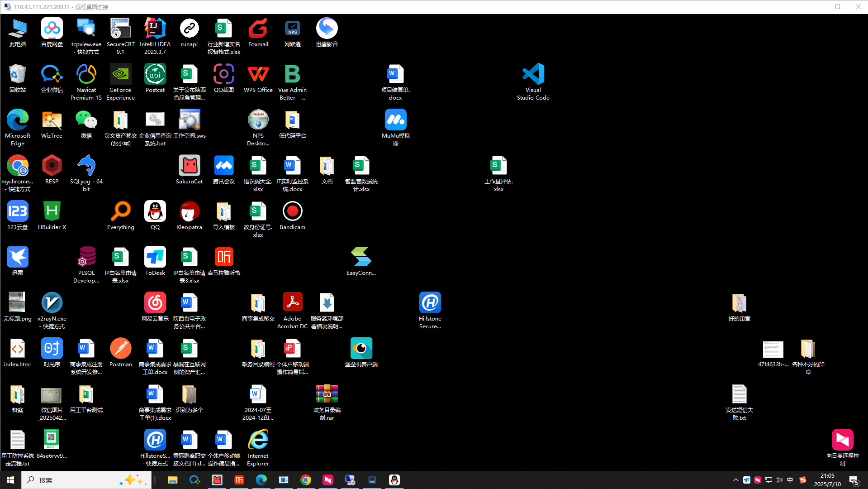Select PLSQL Developer icon
The width and height of the screenshot is (868, 489).
click(x=86, y=265)
